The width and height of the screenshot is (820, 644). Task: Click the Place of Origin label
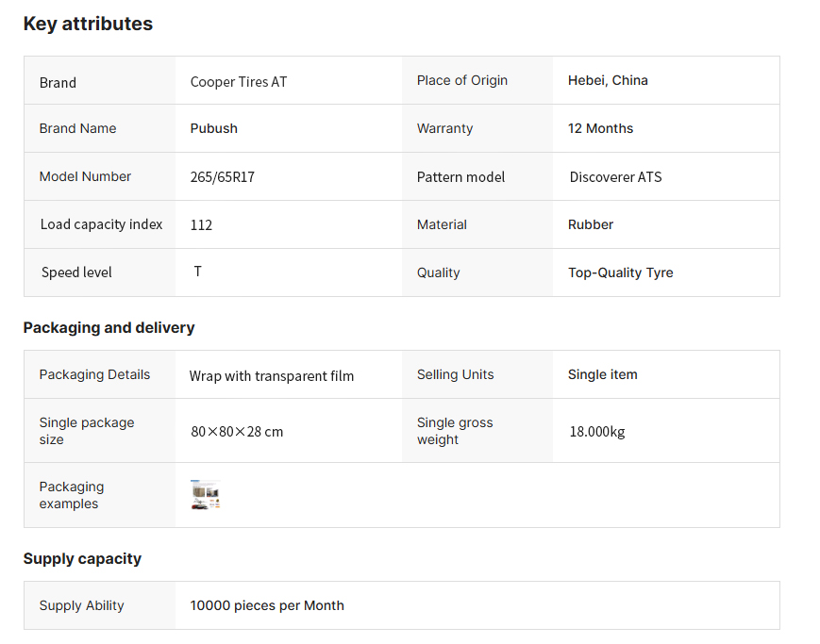point(462,80)
